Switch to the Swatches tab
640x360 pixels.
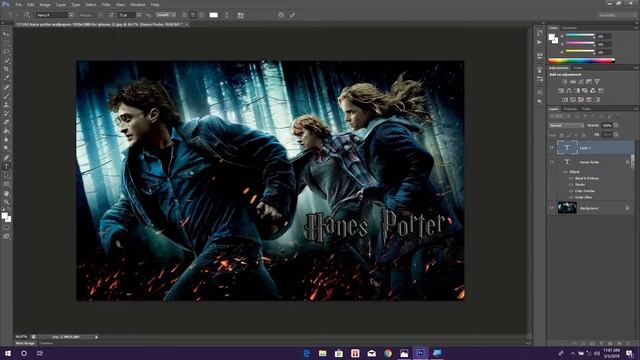coord(569,28)
